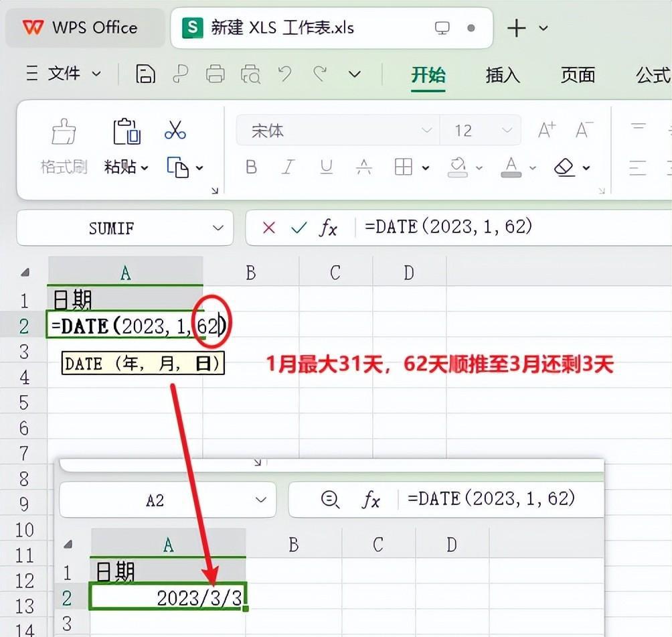This screenshot has width=672, height=637.
Task: Click the Export to PDF icon
Action: 181,74
